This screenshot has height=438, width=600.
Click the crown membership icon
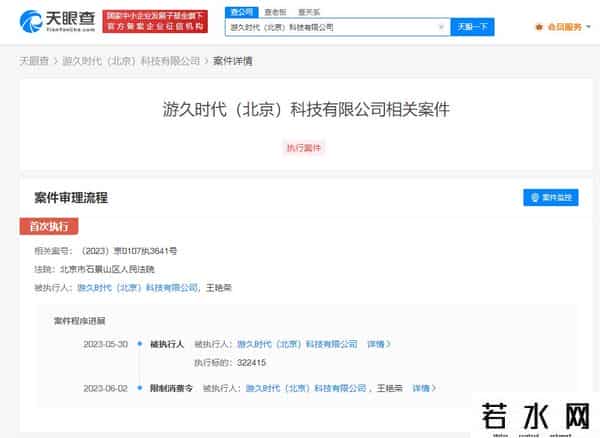(539, 27)
